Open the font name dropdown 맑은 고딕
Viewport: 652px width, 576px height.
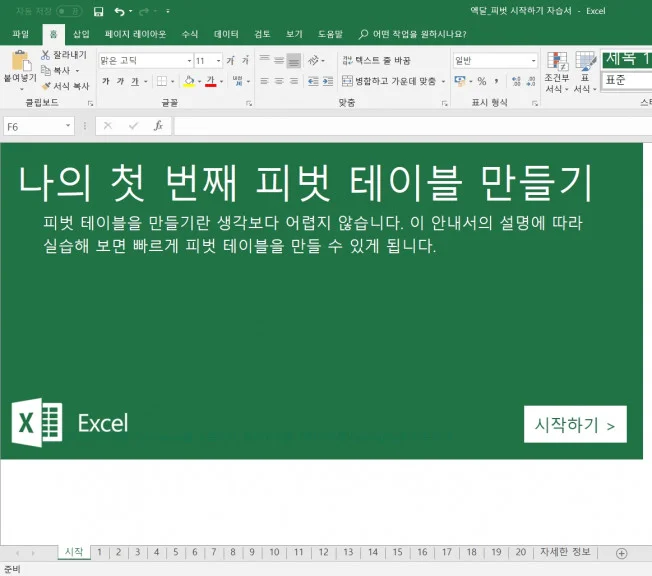pyautogui.click(x=189, y=61)
